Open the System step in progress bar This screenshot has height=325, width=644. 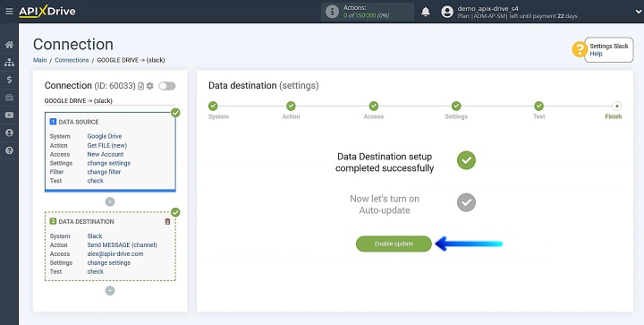coord(213,106)
